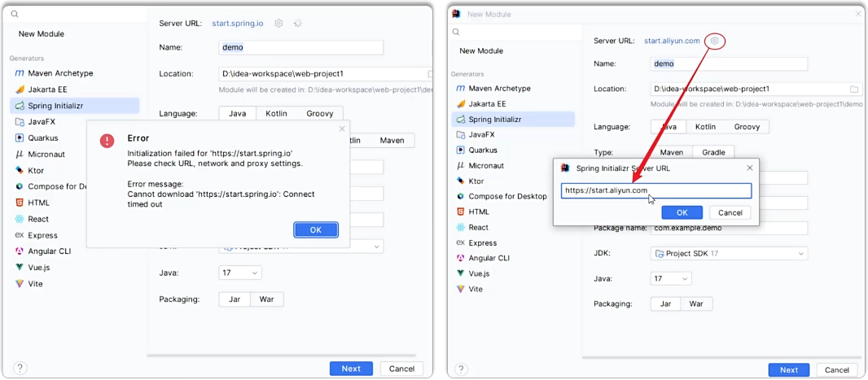Click the Name field in the error-dialog window

301,47
